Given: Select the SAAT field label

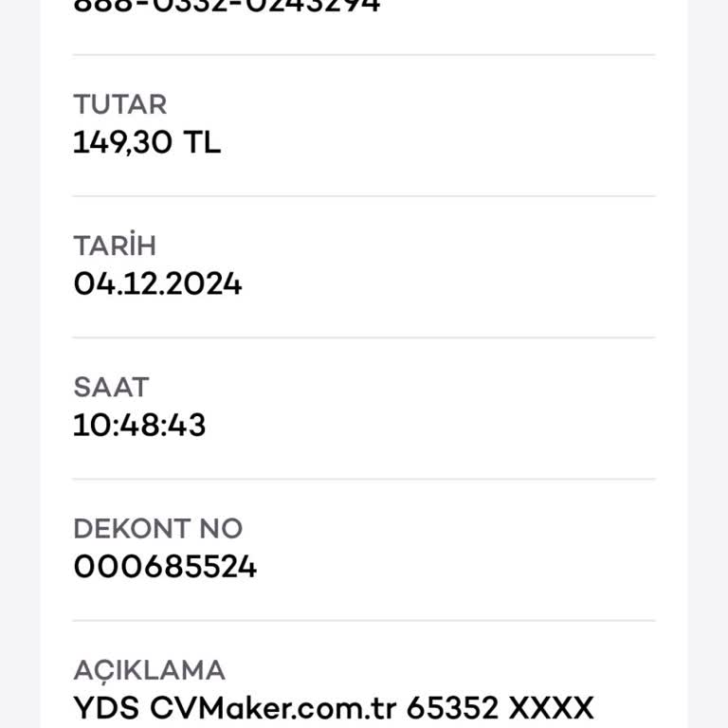Looking at the screenshot, I should [x=111, y=387].
